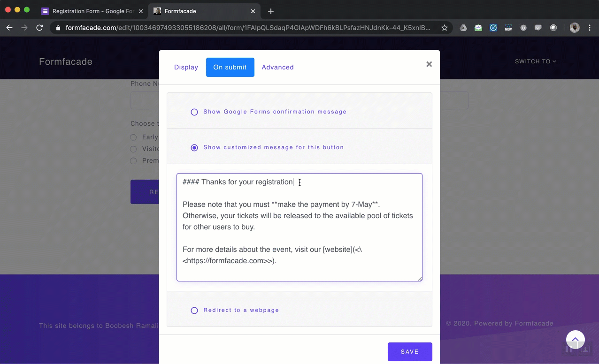Select Show Google Forms confirmation message option
This screenshot has height=364, width=599.
pyautogui.click(x=194, y=112)
